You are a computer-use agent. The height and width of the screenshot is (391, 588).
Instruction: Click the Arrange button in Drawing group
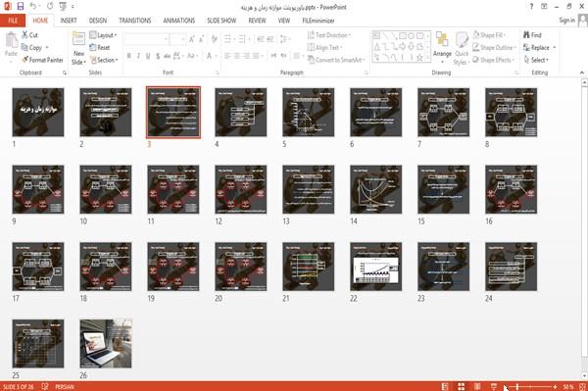coord(442,47)
